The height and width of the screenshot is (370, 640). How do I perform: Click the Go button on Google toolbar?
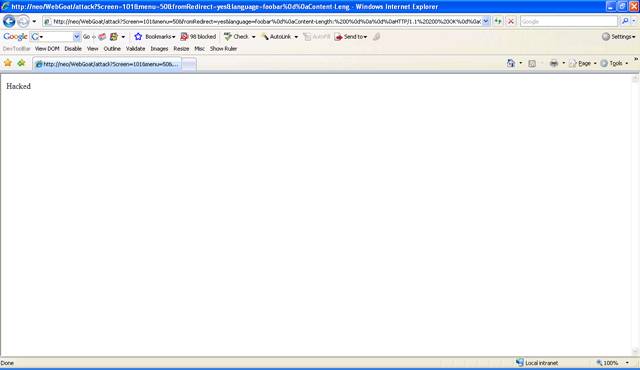[x=89, y=37]
